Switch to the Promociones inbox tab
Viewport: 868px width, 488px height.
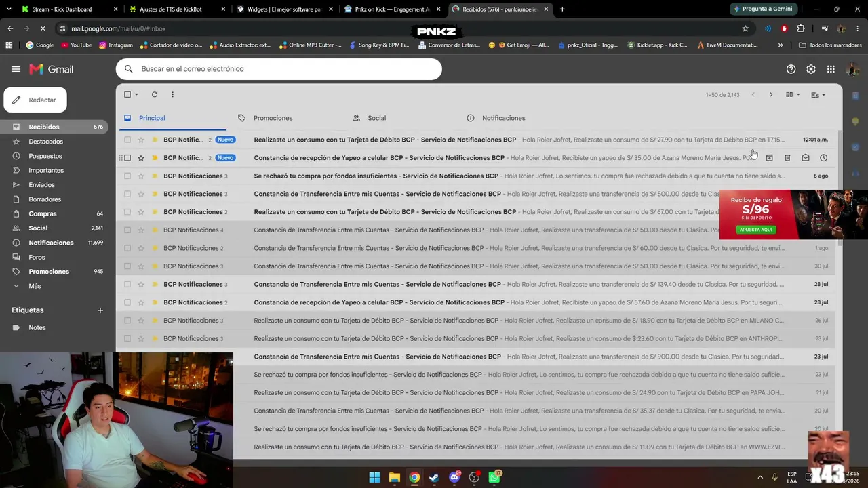pos(273,118)
